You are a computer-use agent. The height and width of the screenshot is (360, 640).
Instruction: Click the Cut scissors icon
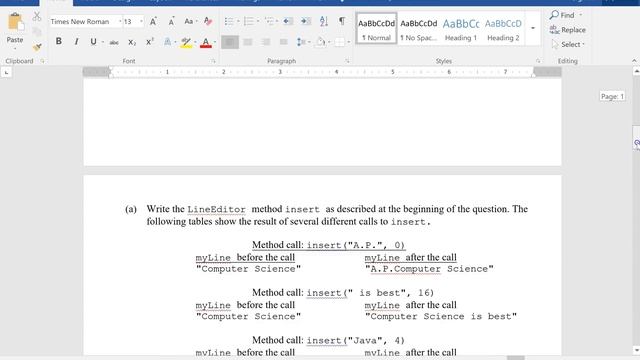click(x=37, y=16)
